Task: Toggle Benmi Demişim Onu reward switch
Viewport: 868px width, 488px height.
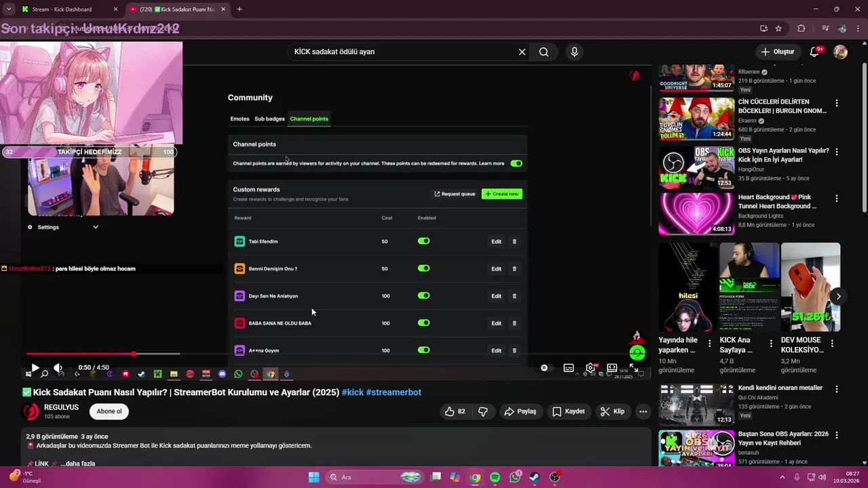Action: click(x=424, y=268)
